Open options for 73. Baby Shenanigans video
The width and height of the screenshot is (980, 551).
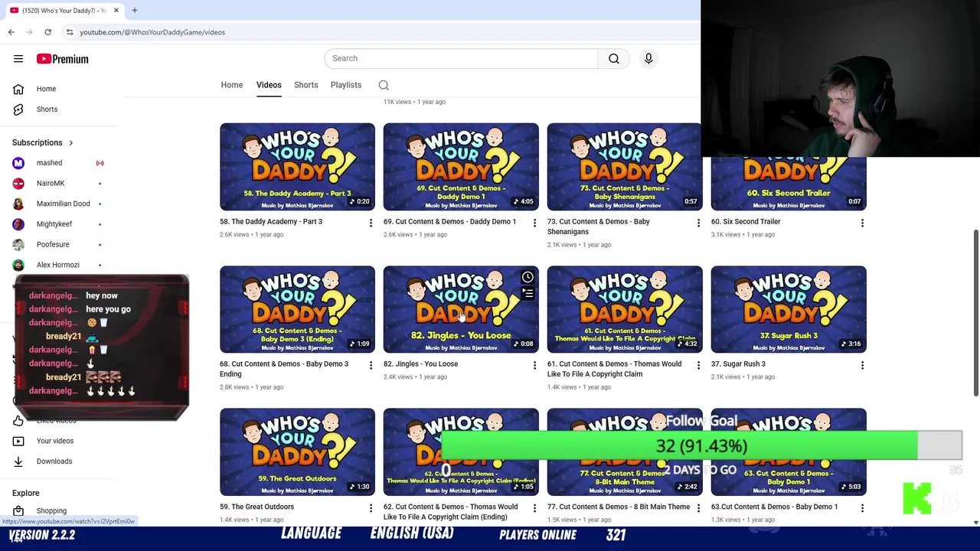(x=698, y=223)
